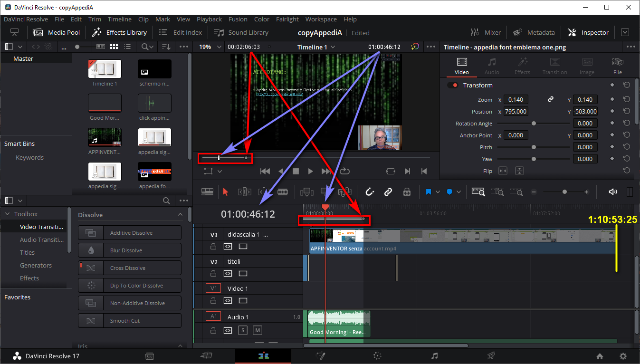This screenshot has height=364, width=640.
Task: Open the Timeline 1 name dropdown
Action: tap(333, 47)
